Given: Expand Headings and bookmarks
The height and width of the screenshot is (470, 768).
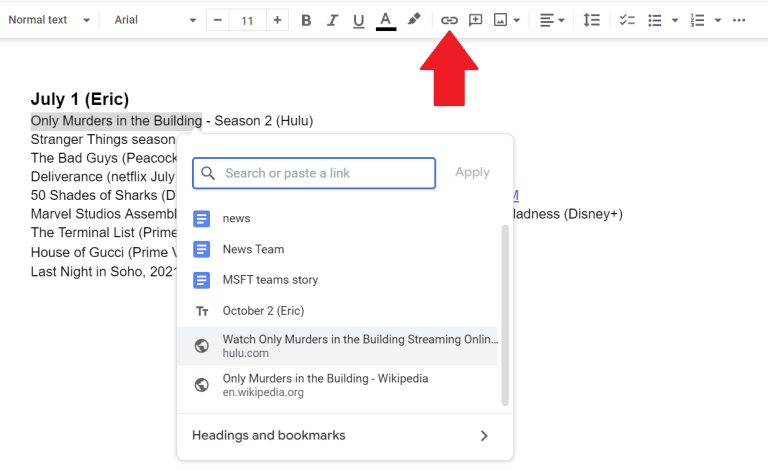Looking at the screenshot, I should 345,435.
